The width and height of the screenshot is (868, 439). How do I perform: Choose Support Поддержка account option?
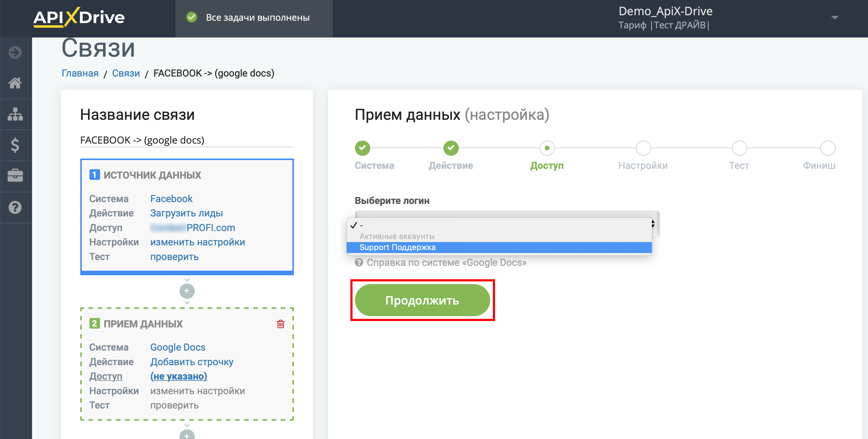pos(499,248)
